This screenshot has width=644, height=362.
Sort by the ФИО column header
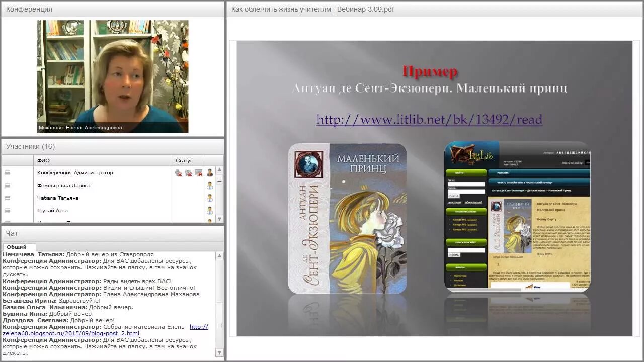(103, 161)
